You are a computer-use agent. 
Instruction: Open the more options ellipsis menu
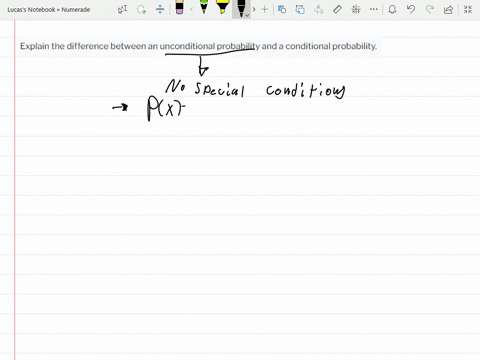tap(374, 9)
